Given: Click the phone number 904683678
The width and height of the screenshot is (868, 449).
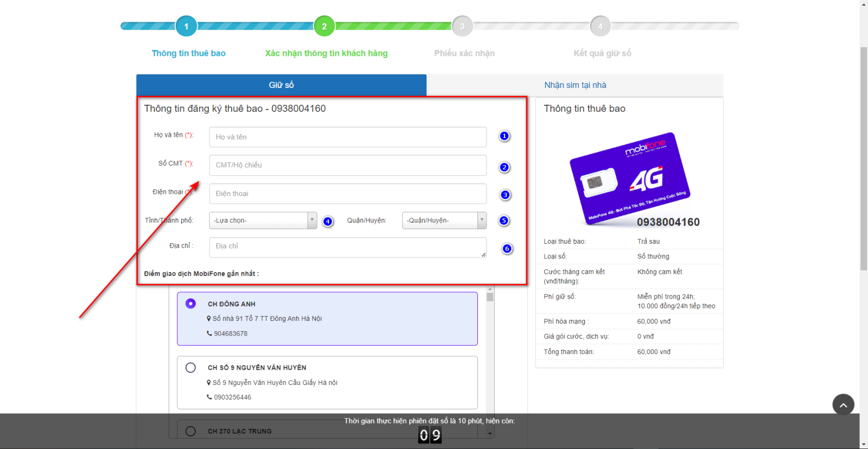Looking at the screenshot, I should click(231, 333).
